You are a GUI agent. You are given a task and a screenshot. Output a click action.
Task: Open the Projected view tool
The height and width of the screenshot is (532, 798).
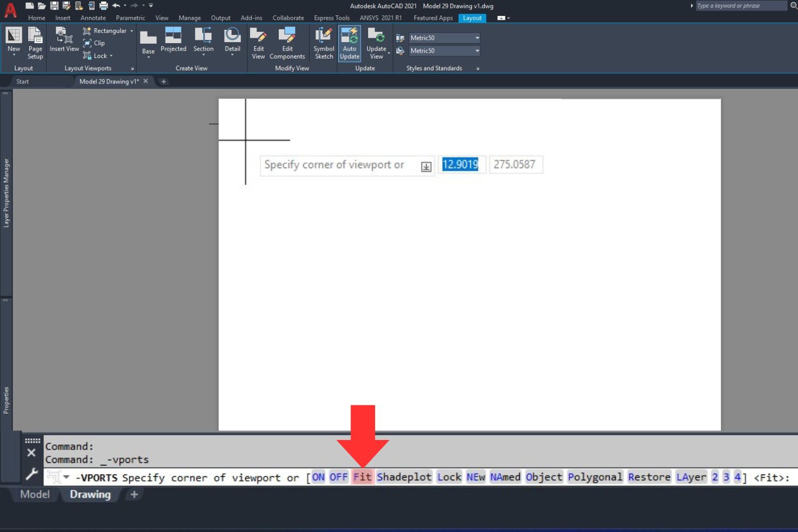tap(173, 43)
